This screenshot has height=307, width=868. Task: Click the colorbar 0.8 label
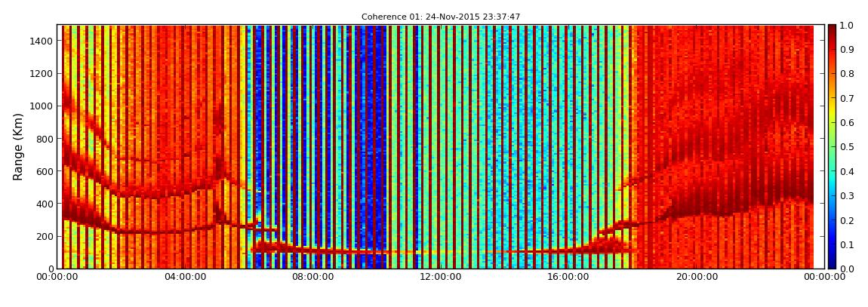[x=848, y=74]
